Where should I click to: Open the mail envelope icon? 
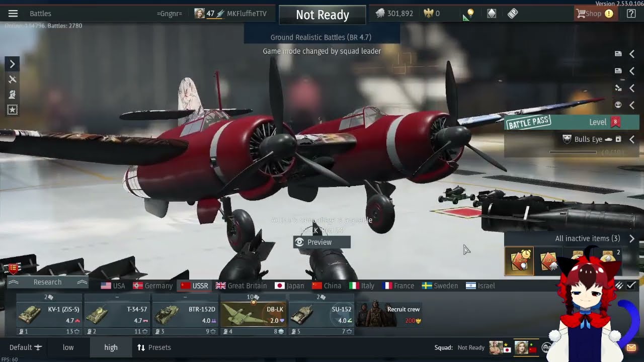pos(631,347)
